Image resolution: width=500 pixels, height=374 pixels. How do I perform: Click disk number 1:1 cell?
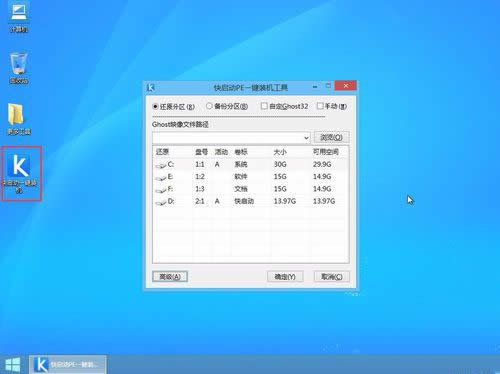pos(200,164)
